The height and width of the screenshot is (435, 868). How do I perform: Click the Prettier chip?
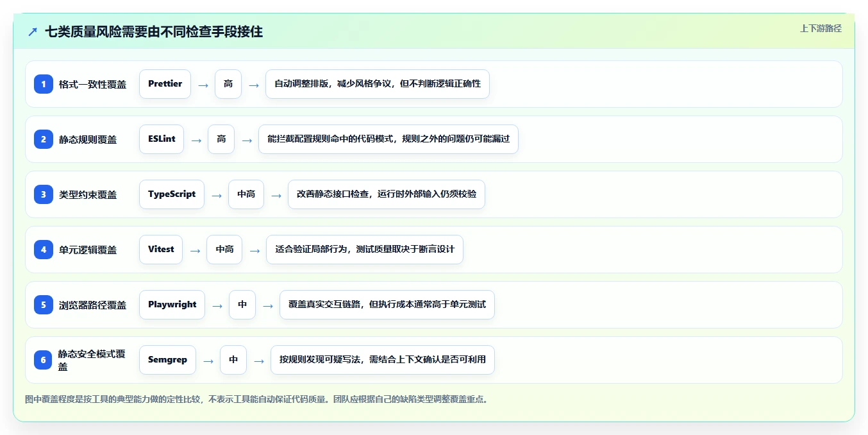click(x=165, y=84)
